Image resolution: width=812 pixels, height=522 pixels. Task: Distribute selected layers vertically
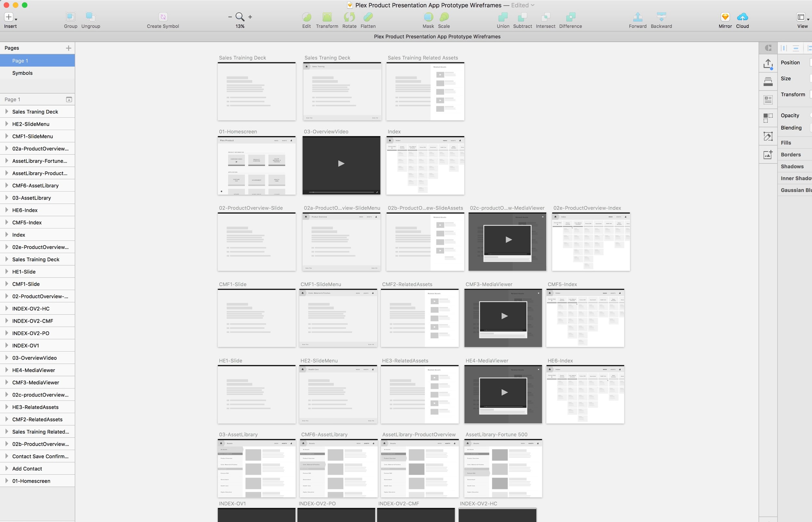(796, 48)
